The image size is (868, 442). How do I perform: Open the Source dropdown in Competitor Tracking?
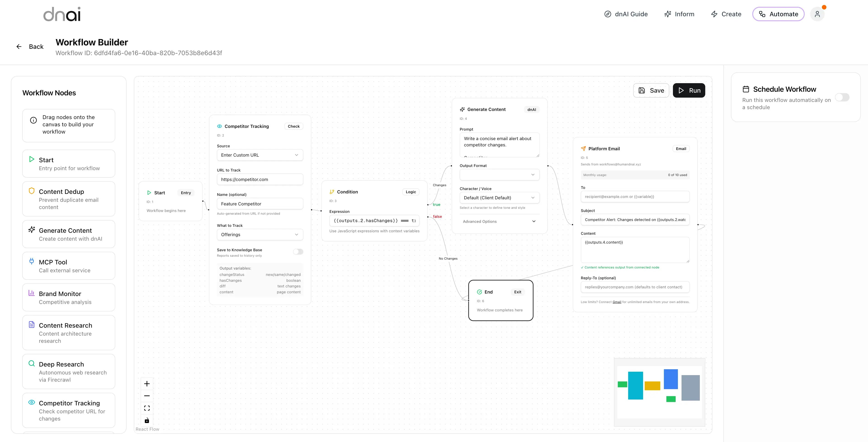click(260, 155)
